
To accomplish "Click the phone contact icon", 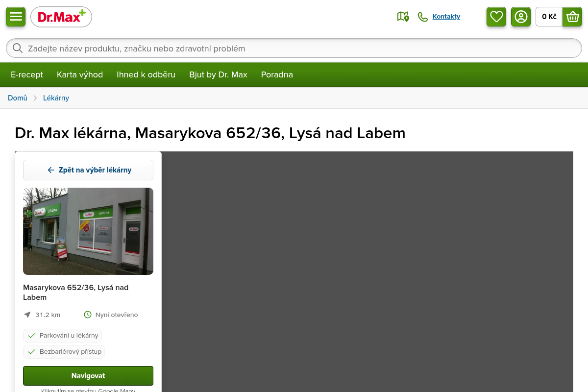I will (422, 17).
